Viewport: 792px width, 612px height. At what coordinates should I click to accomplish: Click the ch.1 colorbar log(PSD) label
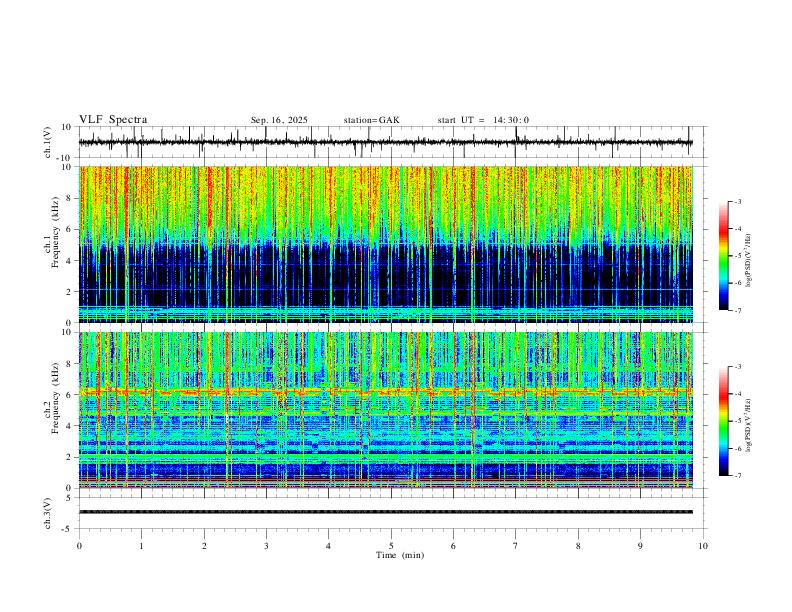749,261
